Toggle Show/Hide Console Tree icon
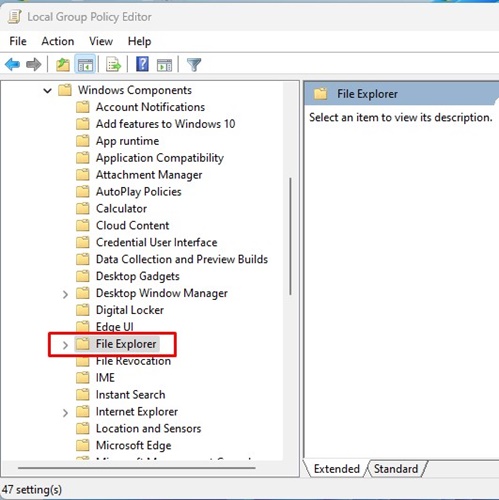 point(85,64)
